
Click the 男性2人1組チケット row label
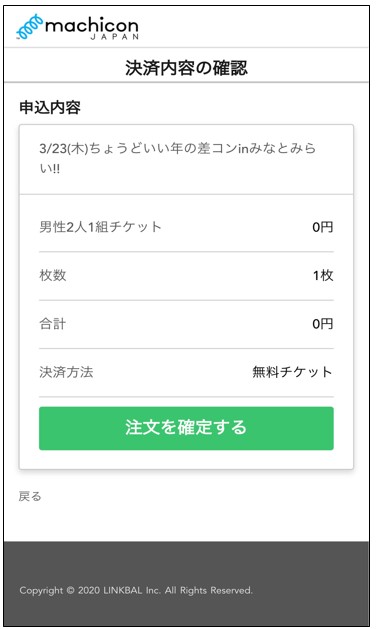(100, 227)
